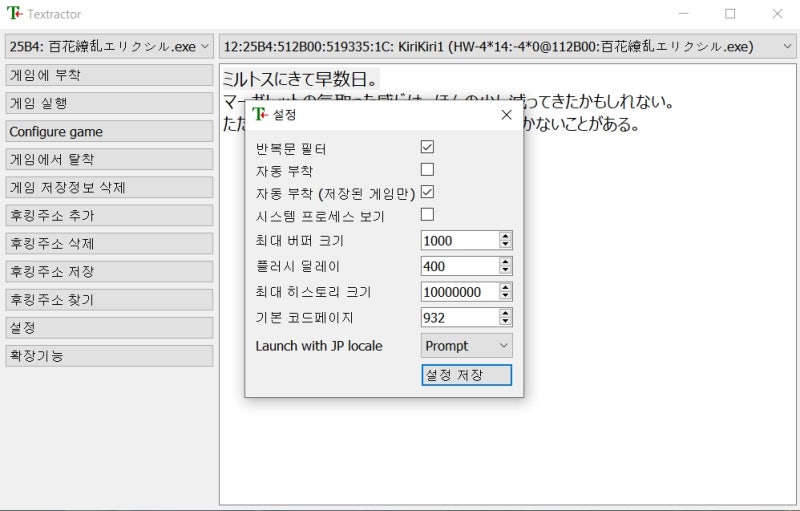
Task: Click the Configure game button
Action: pos(109,131)
